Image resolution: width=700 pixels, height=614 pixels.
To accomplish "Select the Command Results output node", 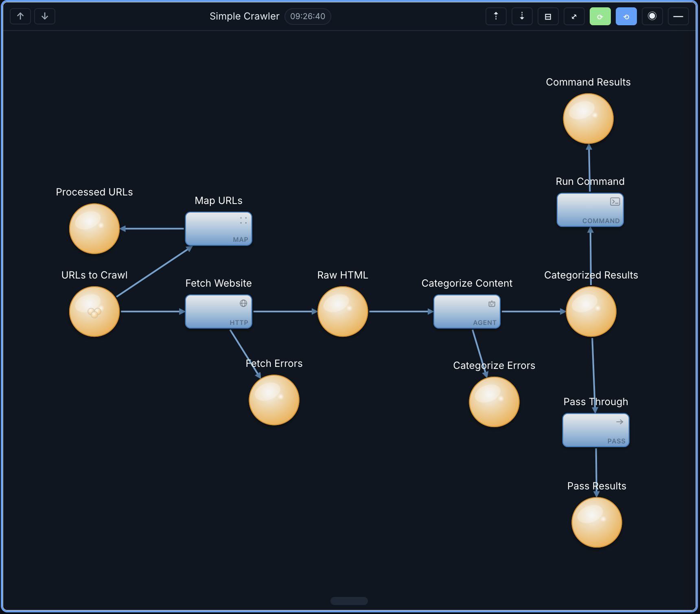I will tap(588, 118).
